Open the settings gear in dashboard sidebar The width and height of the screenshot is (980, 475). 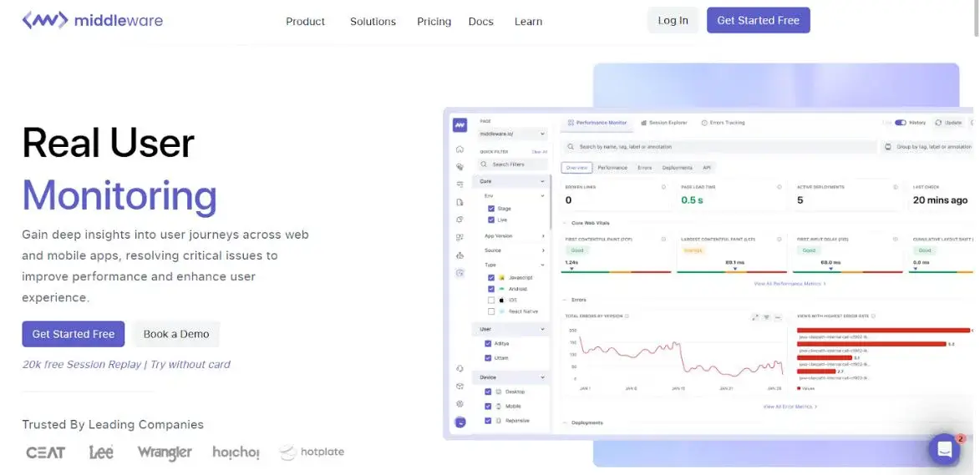(460, 404)
